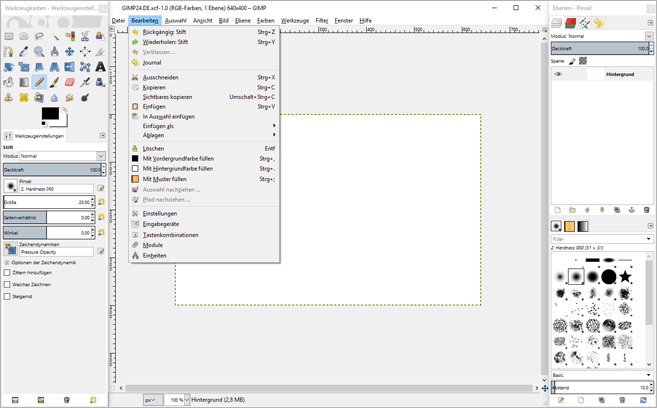The width and height of the screenshot is (657, 408).
Task: Select the Smudge tool
Action: (70, 98)
